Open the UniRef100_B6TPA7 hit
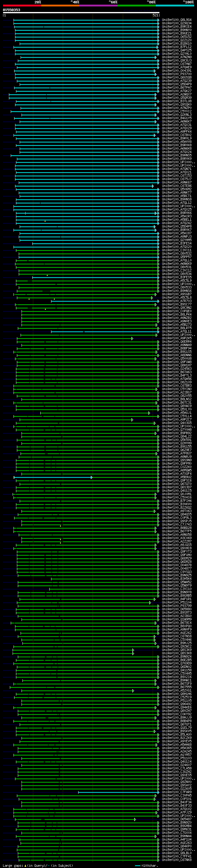This screenshot has height=868, width=197. [x=177, y=88]
